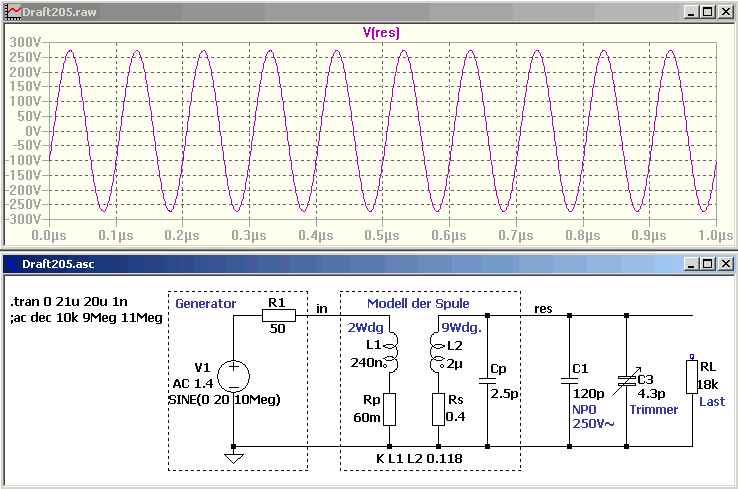The image size is (738, 489).
Task: Click the .tran 0 21u 20u 1n directive
Action: (x=69, y=302)
